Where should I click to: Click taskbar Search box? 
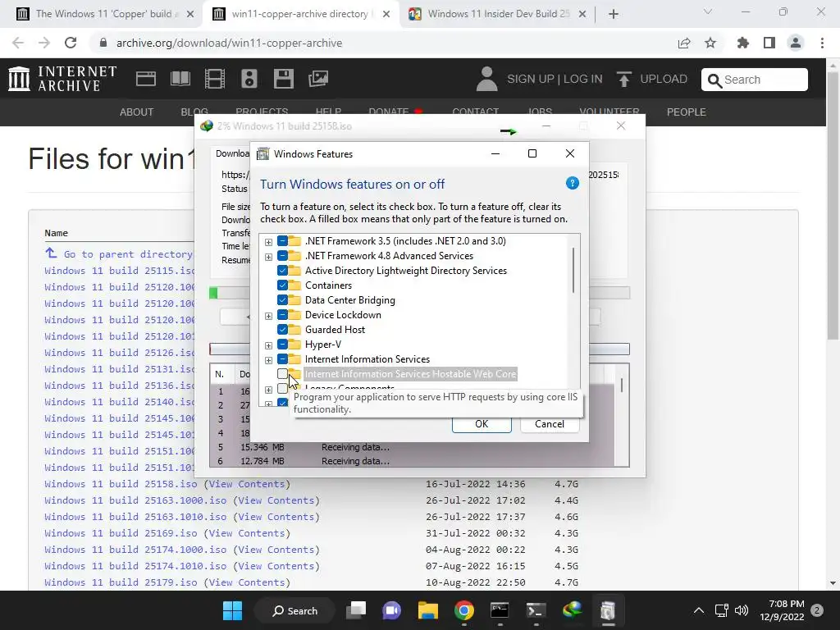[295, 610]
